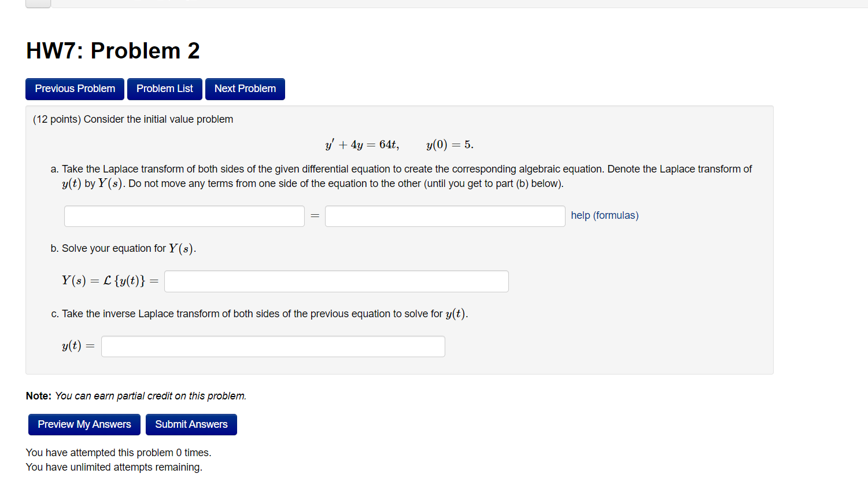Click the left answer box in part a

pyautogui.click(x=184, y=215)
